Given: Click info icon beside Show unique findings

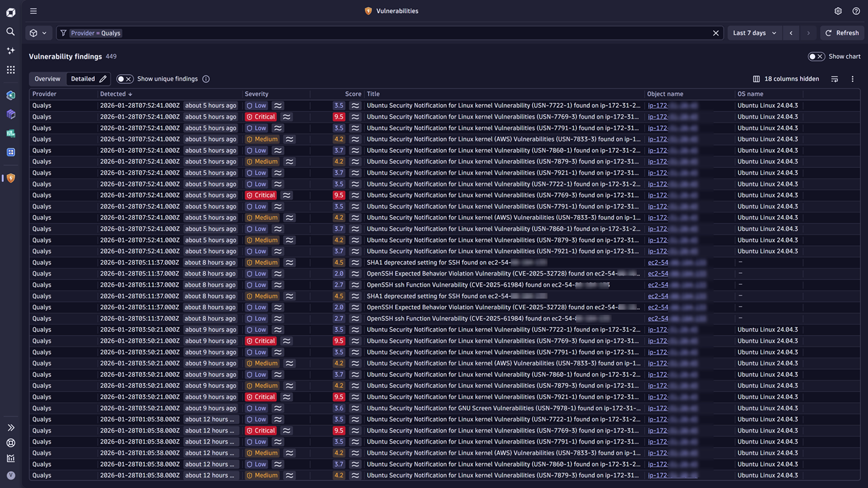Looking at the screenshot, I should point(206,79).
